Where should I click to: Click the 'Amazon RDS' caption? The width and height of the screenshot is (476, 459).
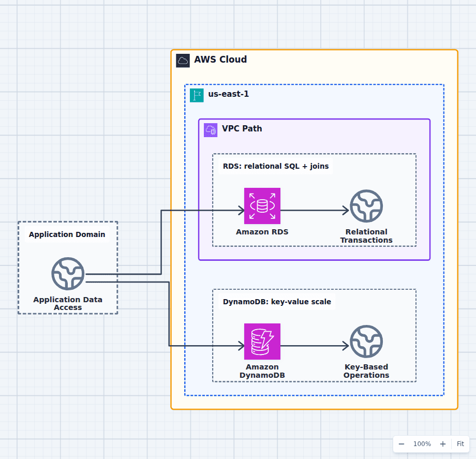(x=262, y=232)
